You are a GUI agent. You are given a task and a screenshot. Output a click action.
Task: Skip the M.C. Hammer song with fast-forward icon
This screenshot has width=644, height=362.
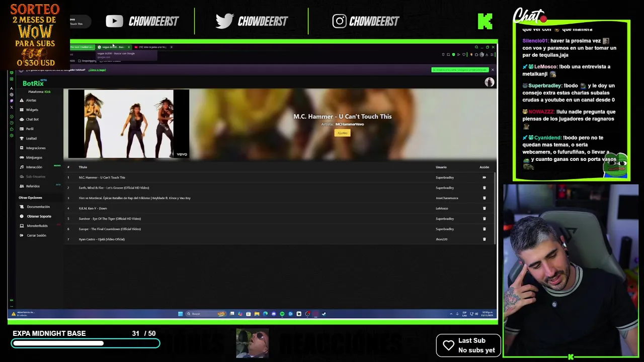tap(484, 177)
